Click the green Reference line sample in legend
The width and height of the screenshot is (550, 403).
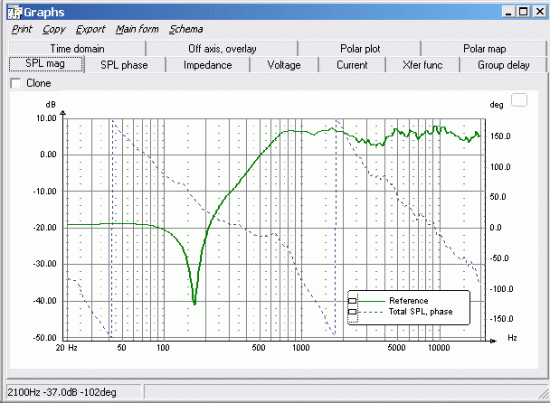(371, 301)
